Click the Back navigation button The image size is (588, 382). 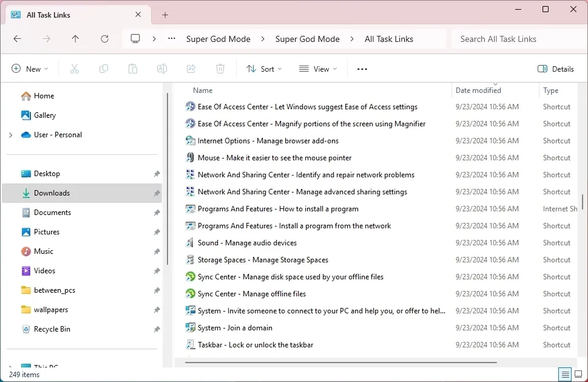tap(17, 38)
